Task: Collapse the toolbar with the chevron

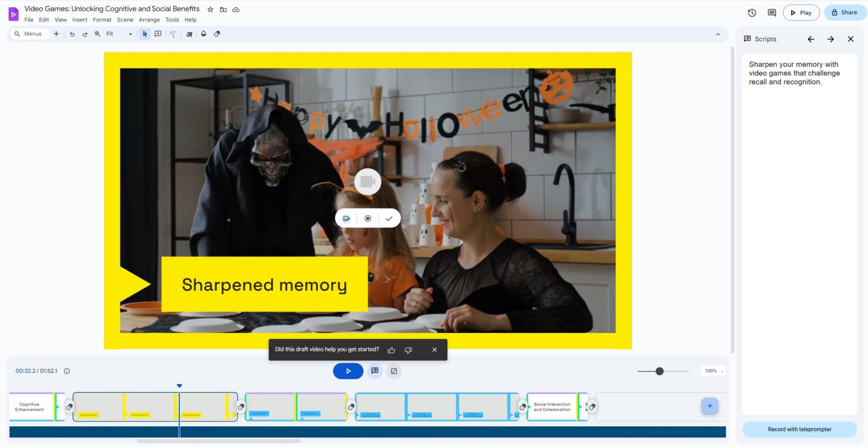Action: tap(718, 34)
